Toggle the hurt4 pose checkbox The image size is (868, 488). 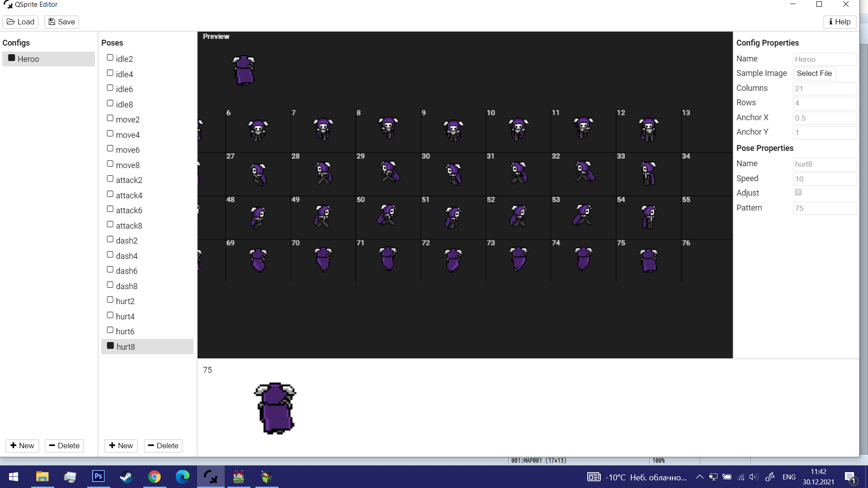click(x=110, y=315)
